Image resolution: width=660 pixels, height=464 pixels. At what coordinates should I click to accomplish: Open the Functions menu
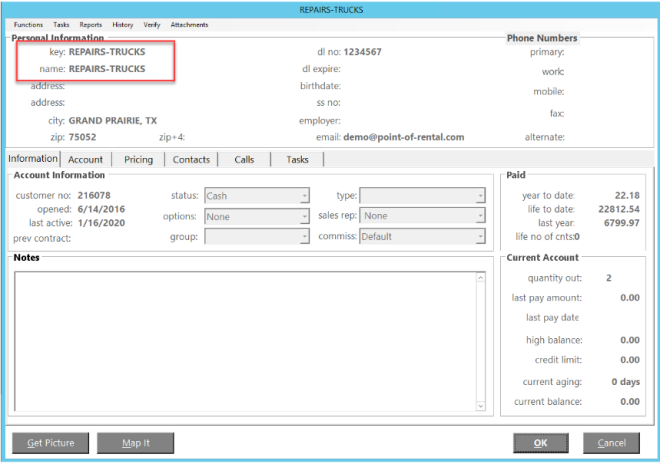pyautogui.click(x=28, y=25)
